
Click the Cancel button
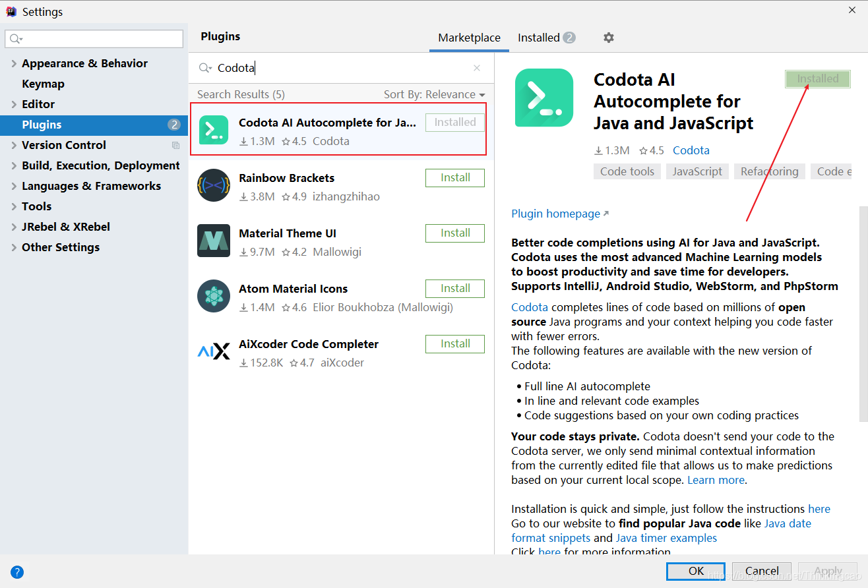tap(762, 571)
